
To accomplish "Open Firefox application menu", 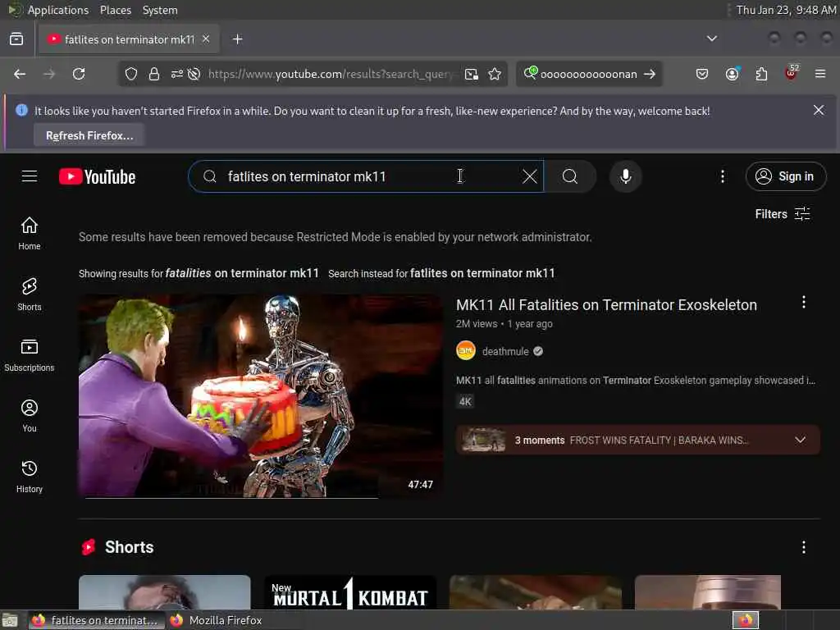I will pyautogui.click(x=820, y=74).
